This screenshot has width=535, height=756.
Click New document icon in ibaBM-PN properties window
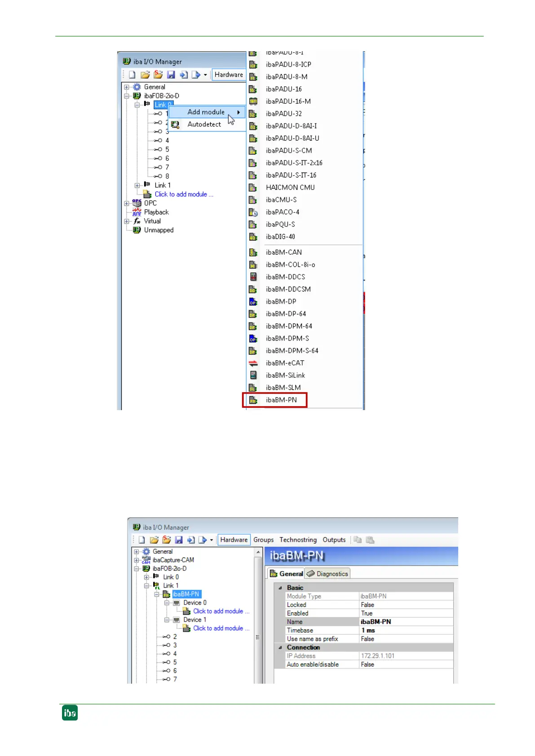click(142, 540)
